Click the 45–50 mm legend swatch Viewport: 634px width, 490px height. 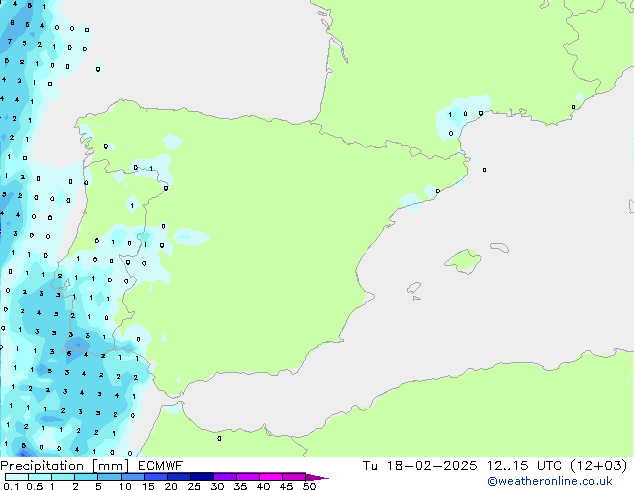click(x=294, y=477)
